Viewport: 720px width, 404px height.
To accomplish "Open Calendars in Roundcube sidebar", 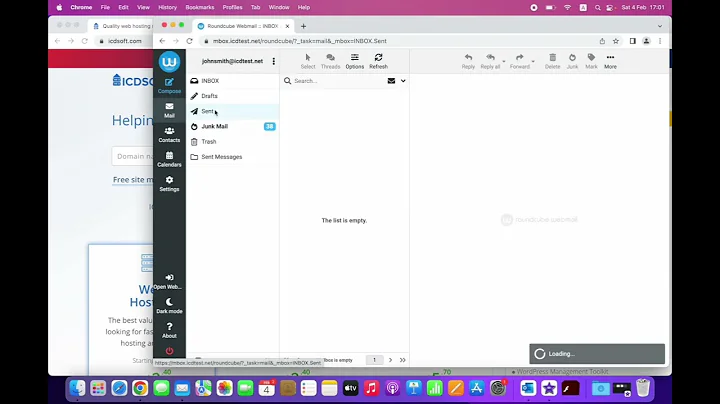I will point(169,159).
